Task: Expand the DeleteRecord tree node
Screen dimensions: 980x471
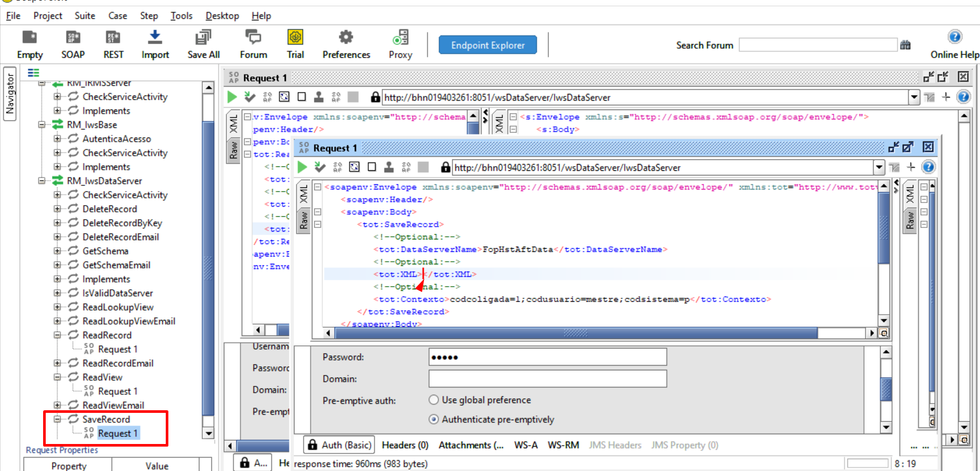Action: click(57, 209)
